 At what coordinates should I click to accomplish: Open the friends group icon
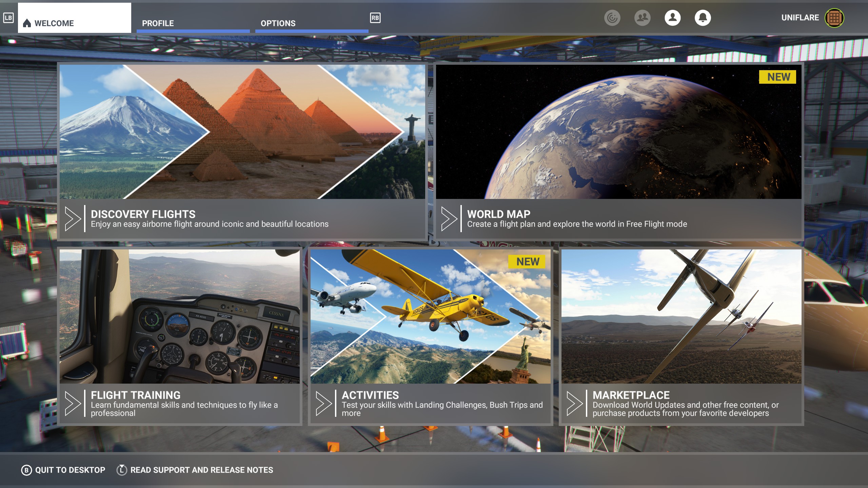click(642, 18)
